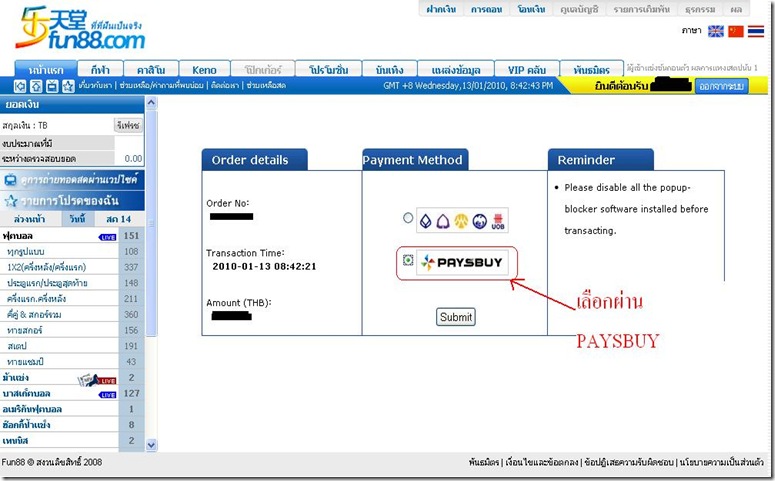Click the UOB bank logo icon
Image resolution: width=775 pixels, height=481 pixels.
[x=498, y=221]
